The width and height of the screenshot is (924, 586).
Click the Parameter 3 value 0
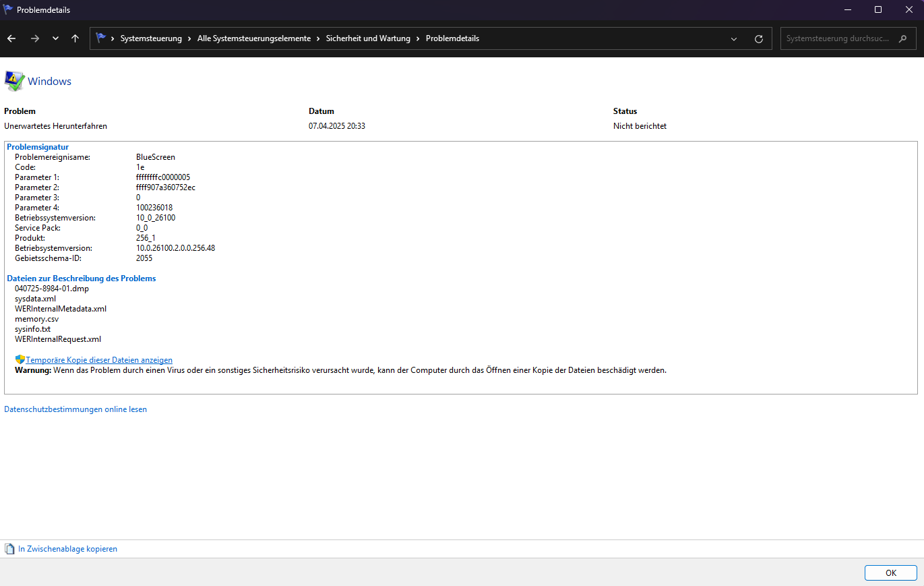138,198
